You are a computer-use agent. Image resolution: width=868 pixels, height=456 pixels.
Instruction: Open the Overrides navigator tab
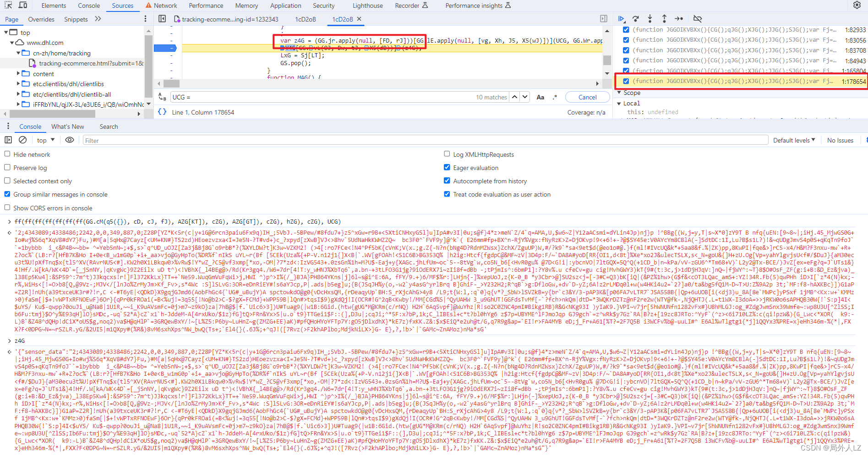click(x=41, y=19)
